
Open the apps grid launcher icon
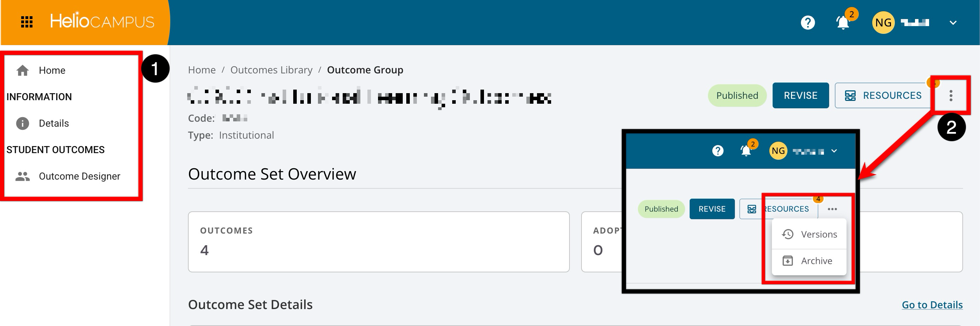pyautogui.click(x=26, y=22)
